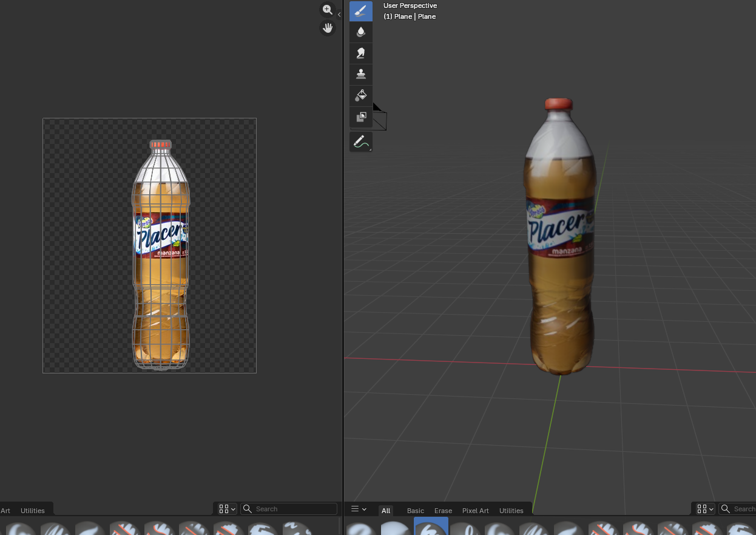Select the Annotate pencil tool

361,142
